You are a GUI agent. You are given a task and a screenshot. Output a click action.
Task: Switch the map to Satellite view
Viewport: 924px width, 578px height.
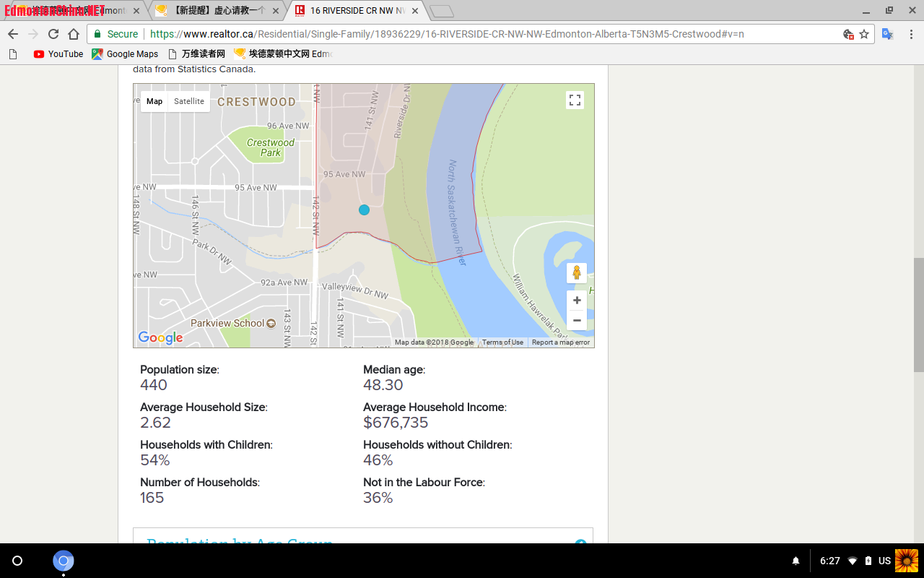pyautogui.click(x=189, y=101)
